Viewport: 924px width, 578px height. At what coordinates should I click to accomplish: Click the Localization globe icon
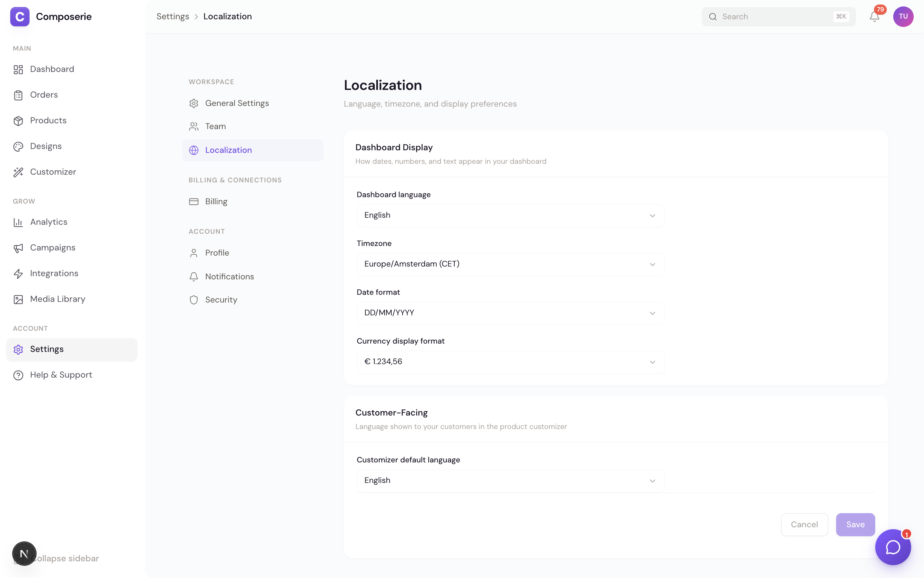tap(193, 150)
